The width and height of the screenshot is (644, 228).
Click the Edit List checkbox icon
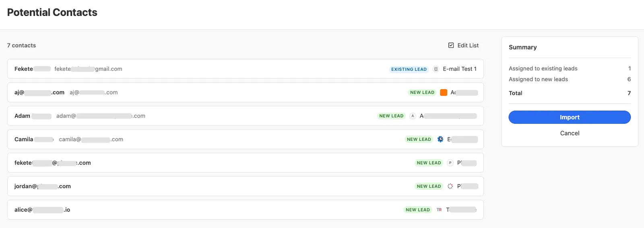coord(451,45)
